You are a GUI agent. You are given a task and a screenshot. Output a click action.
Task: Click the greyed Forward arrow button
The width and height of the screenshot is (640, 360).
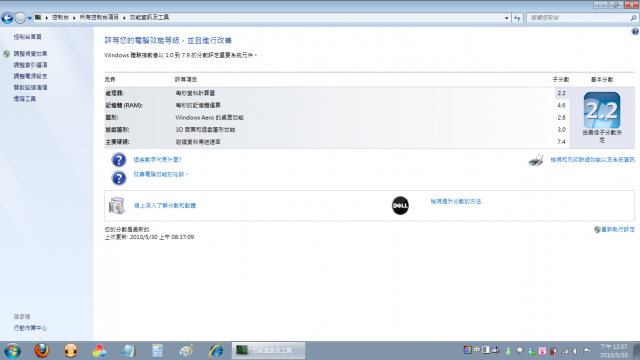[x=20, y=18]
